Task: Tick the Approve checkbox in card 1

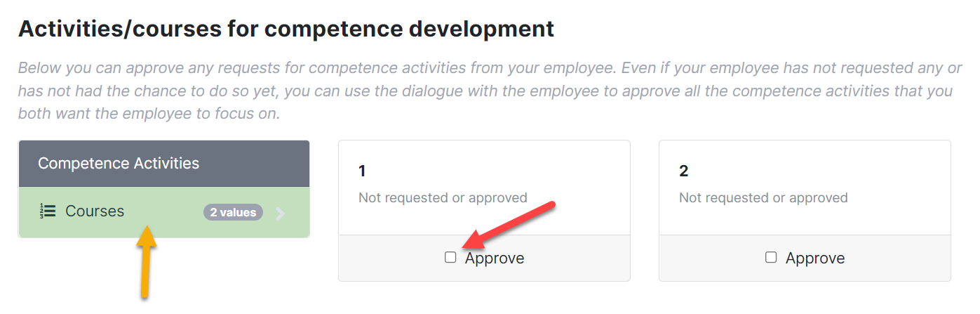Action: 450,258
